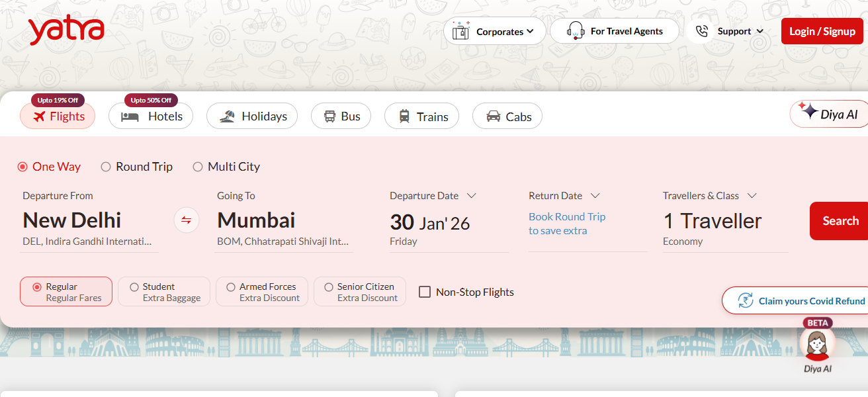Expand the Departure Date dropdown

(472, 195)
